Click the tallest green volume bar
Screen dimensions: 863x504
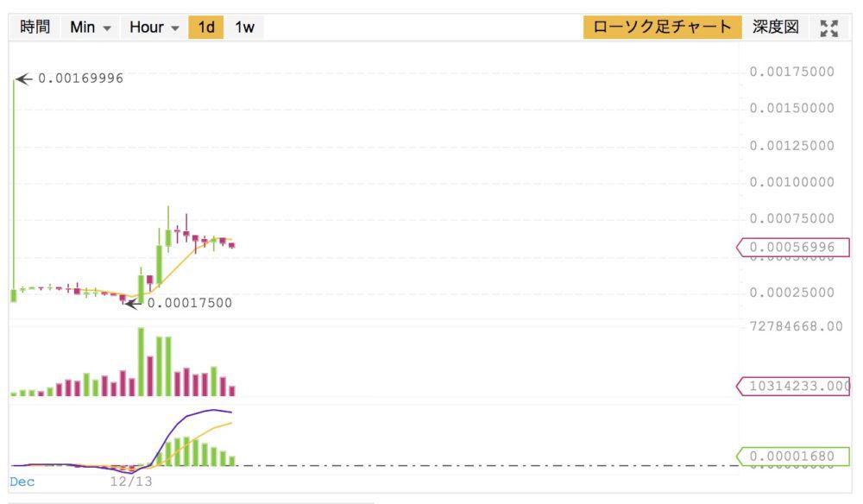[140, 362]
